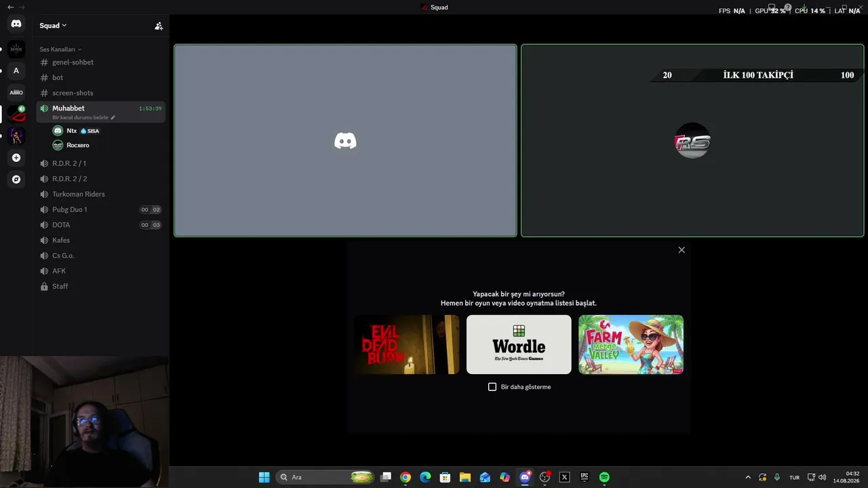Launch Epic Games from the taskbar

584,477
